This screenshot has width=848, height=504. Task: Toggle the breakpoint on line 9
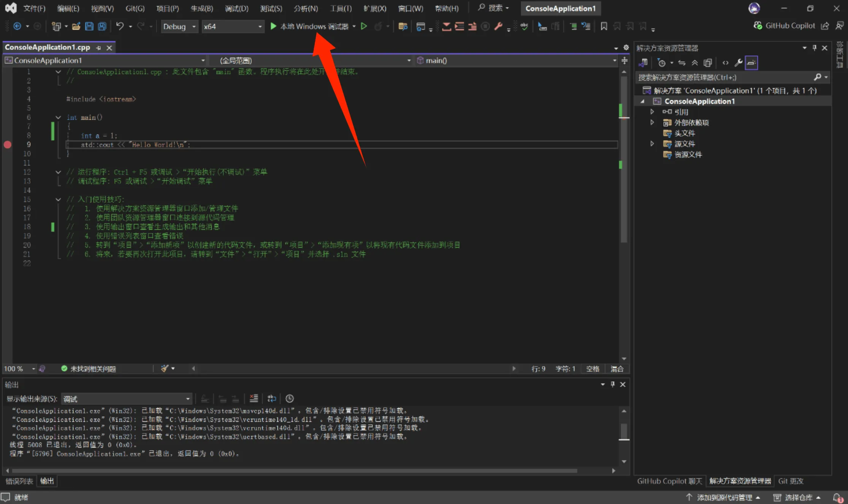(8, 145)
